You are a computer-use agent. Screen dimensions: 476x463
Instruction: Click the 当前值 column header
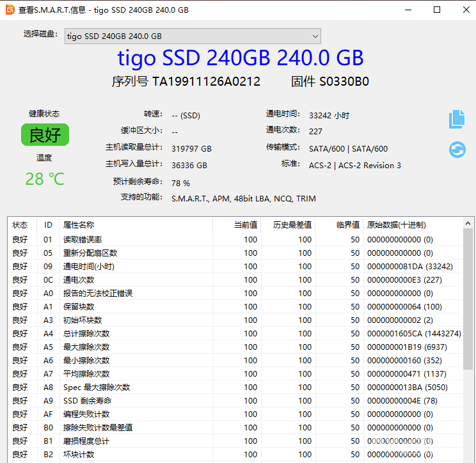(x=244, y=225)
